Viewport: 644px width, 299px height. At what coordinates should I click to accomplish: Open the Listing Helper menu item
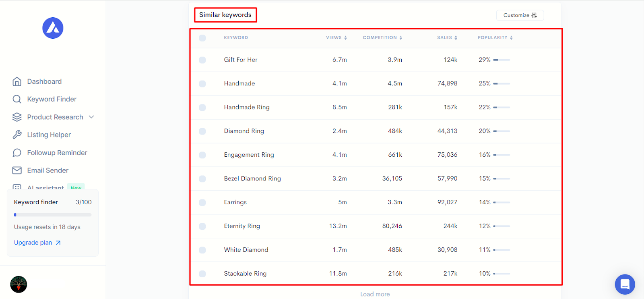(x=49, y=135)
